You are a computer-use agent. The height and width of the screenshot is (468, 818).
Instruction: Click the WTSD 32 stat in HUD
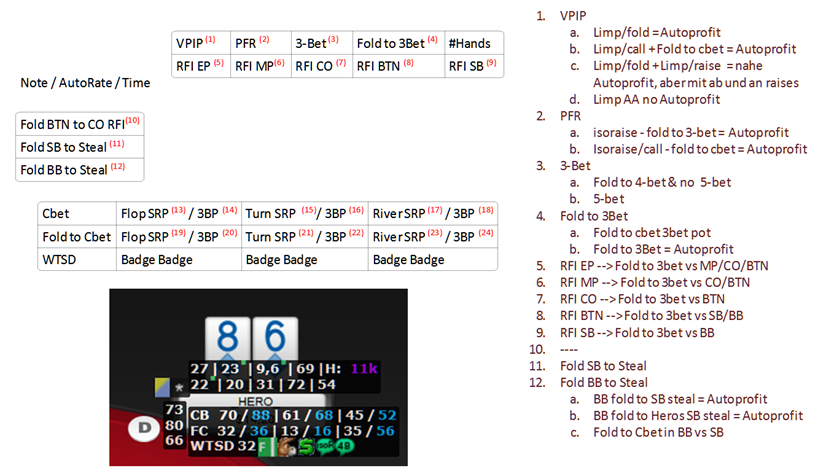tap(223, 446)
